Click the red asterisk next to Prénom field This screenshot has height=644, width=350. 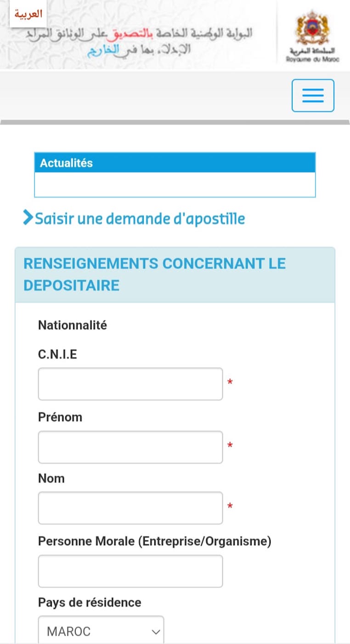(230, 446)
